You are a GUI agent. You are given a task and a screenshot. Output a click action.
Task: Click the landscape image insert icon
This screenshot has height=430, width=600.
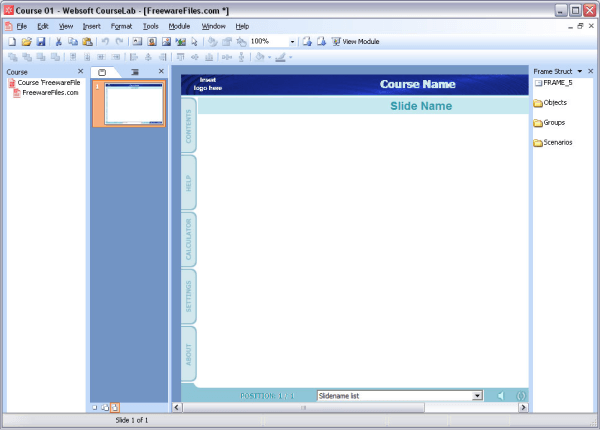(166, 41)
